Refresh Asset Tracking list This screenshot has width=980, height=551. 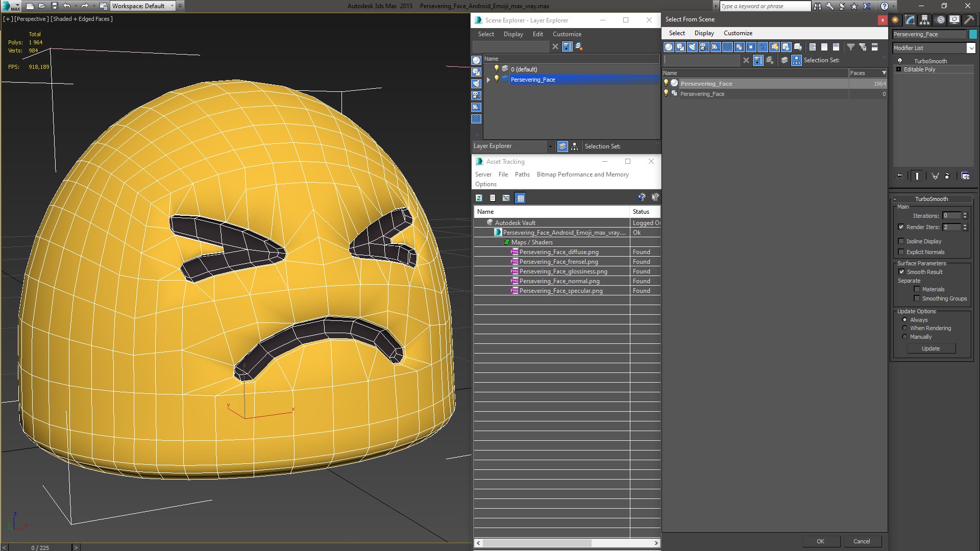click(479, 198)
